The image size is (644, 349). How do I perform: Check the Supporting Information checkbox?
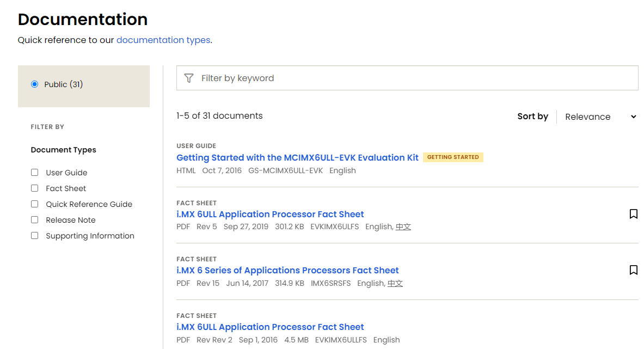pyautogui.click(x=34, y=236)
